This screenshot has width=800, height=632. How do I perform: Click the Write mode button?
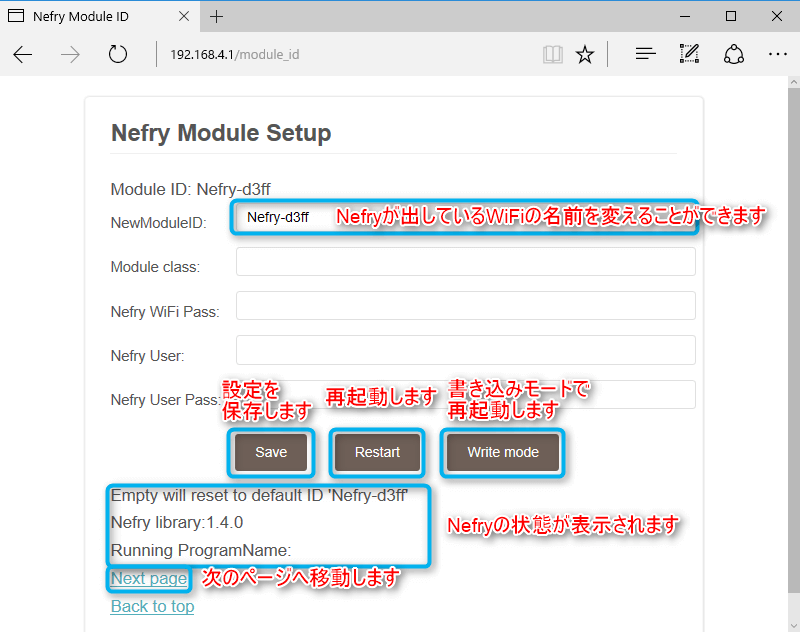pos(503,452)
